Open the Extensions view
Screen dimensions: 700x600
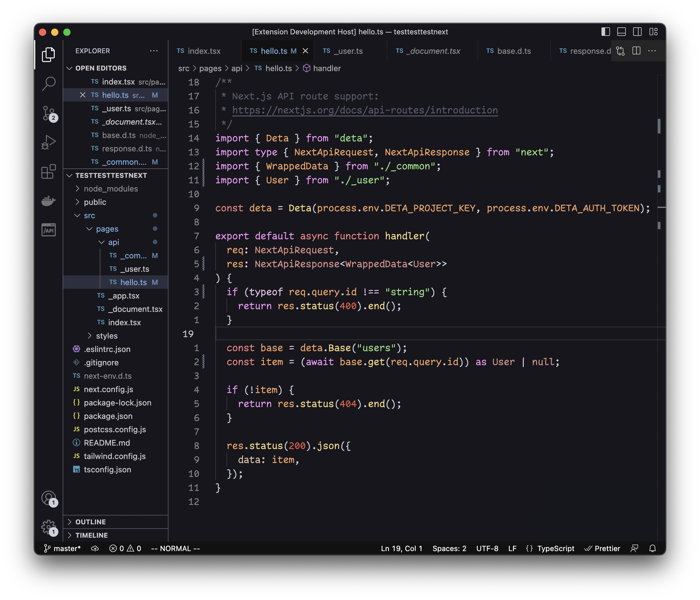click(x=49, y=171)
